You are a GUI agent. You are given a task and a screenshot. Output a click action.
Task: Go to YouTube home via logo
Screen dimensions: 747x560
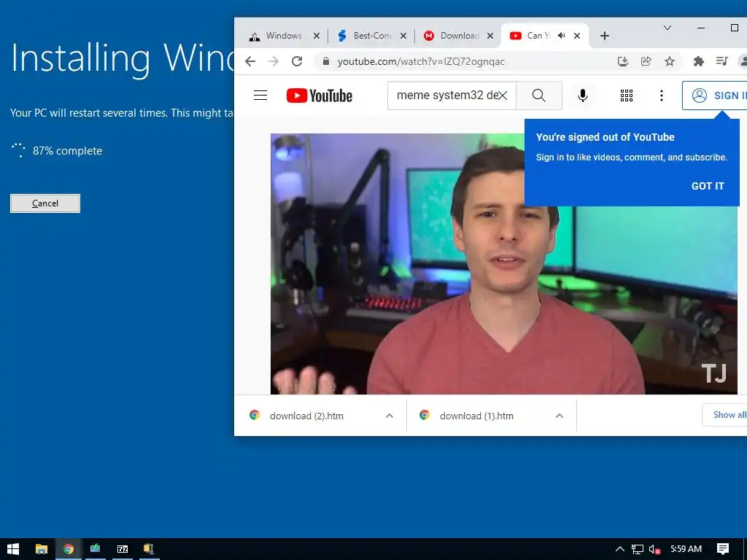(x=320, y=96)
